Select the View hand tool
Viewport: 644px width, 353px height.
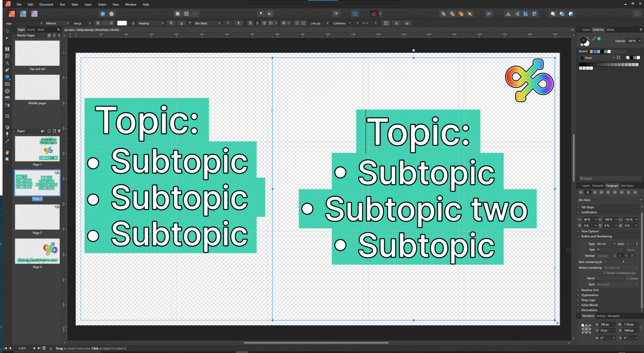[x=7, y=151]
